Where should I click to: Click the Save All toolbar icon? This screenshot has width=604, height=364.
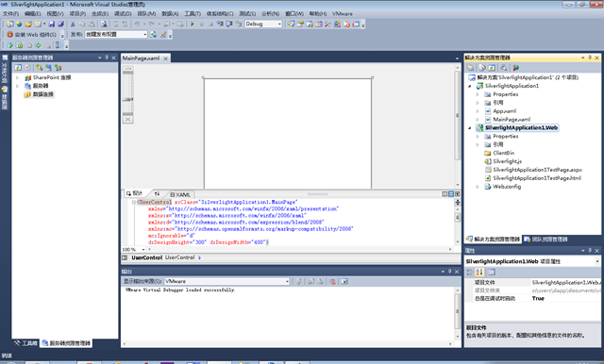[x=60, y=24]
